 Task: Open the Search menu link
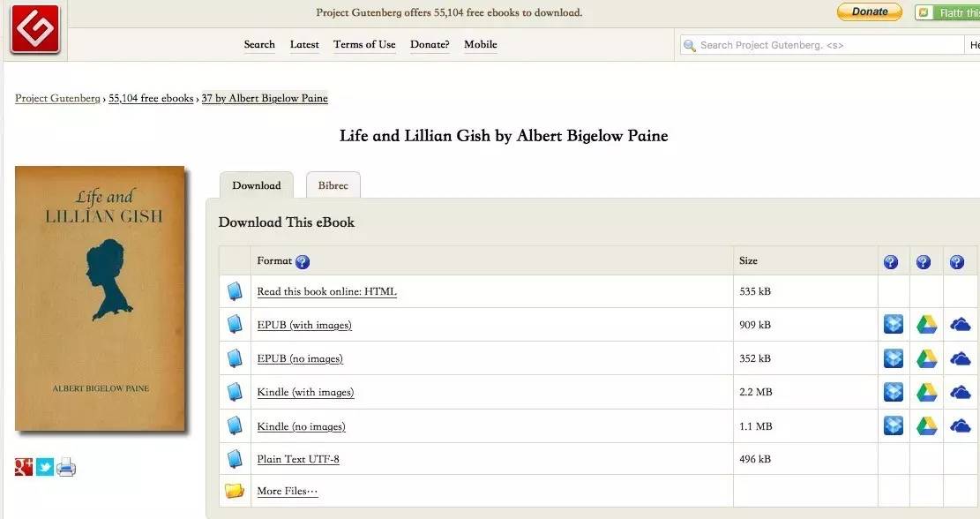pyautogui.click(x=259, y=44)
